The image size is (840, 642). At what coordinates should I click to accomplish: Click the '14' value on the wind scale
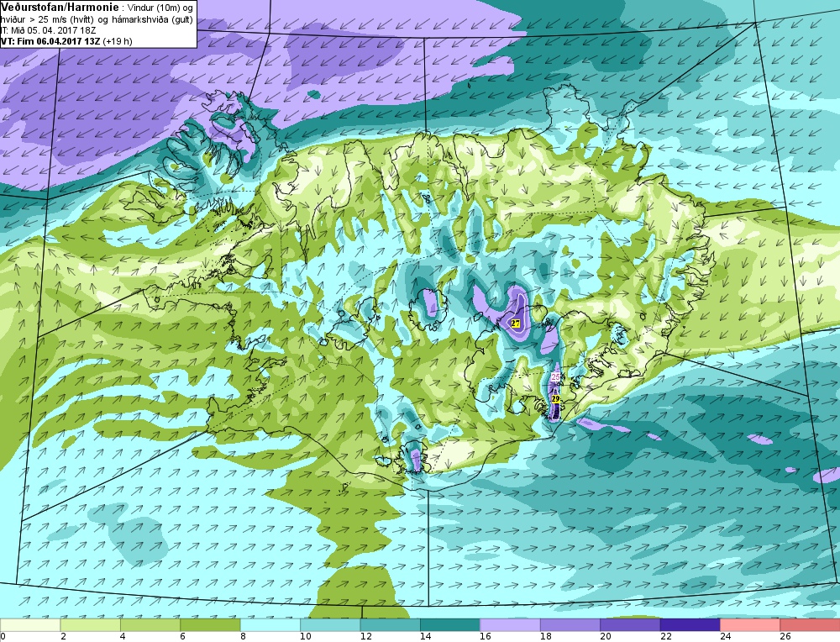tap(425, 637)
